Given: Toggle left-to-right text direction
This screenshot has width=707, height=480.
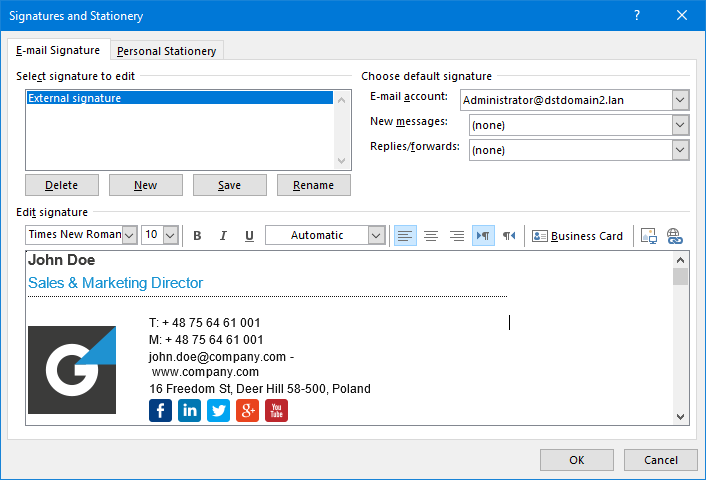Looking at the screenshot, I should [x=483, y=236].
